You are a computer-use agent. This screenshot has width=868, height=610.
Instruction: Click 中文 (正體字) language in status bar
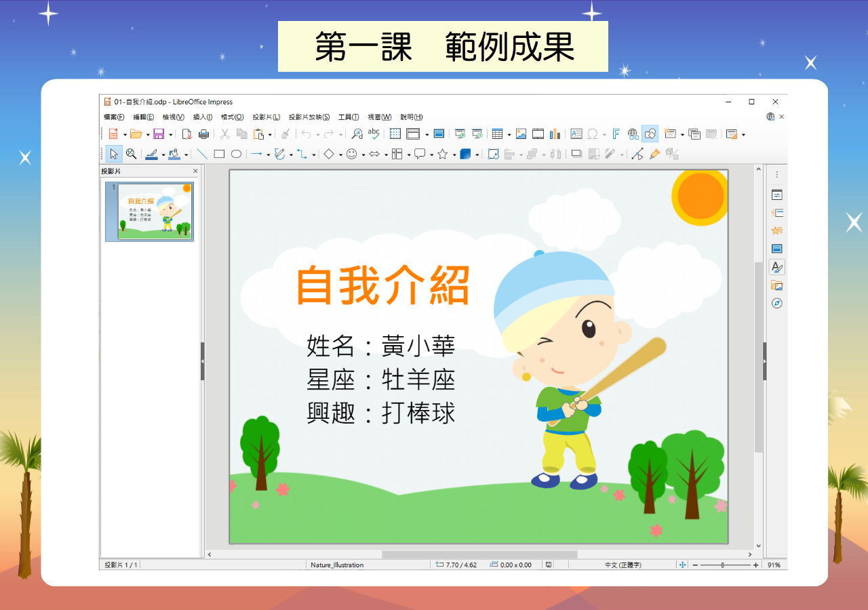coord(623,565)
